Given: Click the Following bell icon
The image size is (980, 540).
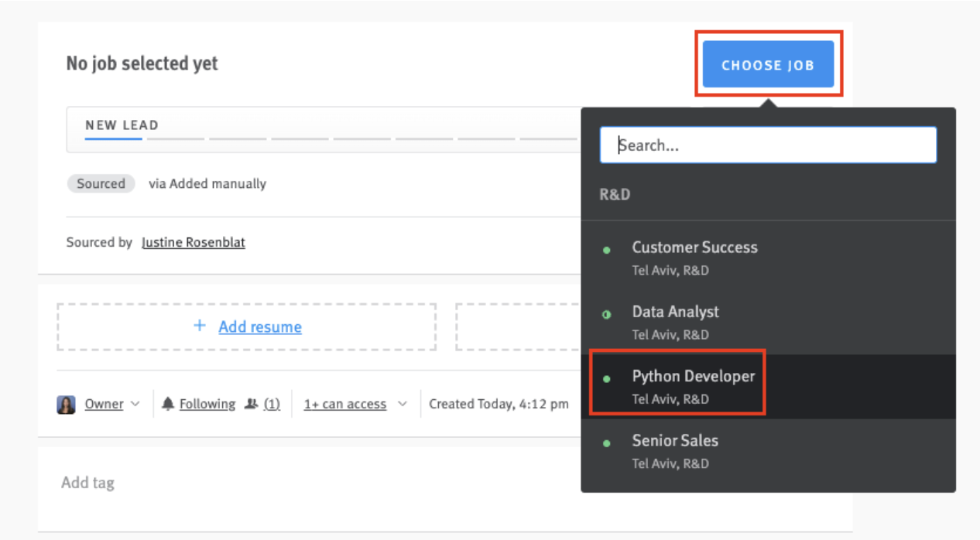Looking at the screenshot, I should tap(168, 404).
